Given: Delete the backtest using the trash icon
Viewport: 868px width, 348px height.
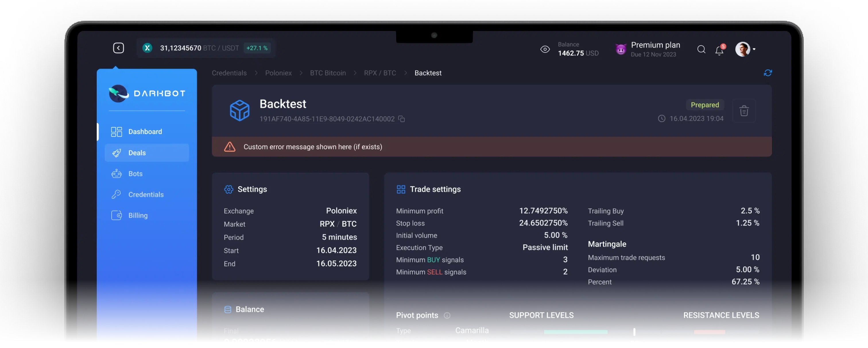Looking at the screenshot, I should 744,110.
